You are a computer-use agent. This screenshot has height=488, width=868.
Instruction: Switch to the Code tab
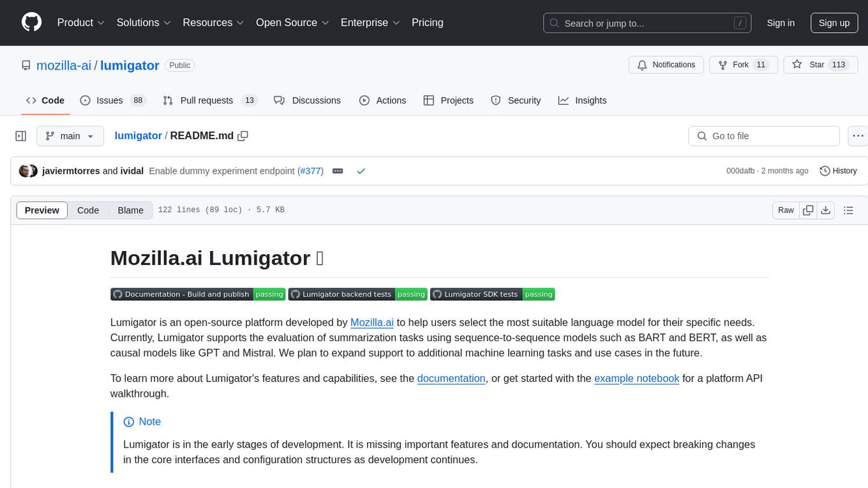(x=45, y=100)
